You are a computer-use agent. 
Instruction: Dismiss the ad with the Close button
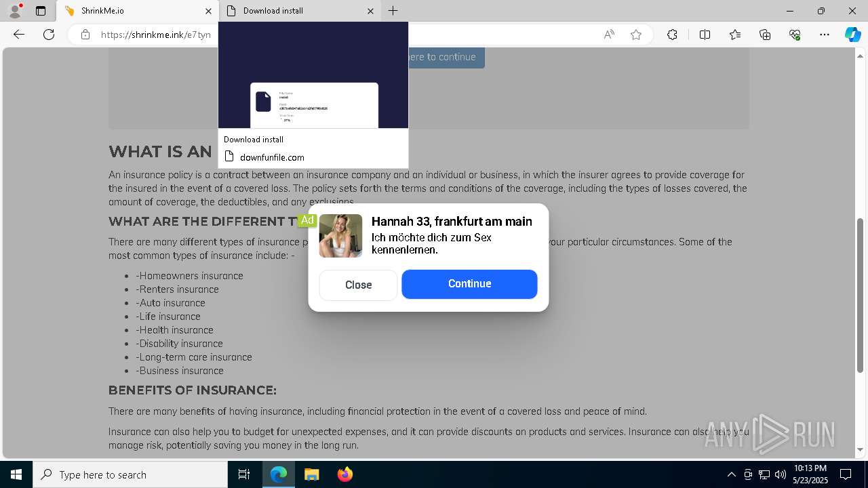tap(358, 285)
